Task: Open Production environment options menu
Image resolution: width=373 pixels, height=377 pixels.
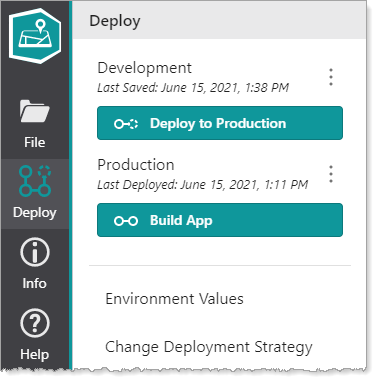Action: [331, 174]
